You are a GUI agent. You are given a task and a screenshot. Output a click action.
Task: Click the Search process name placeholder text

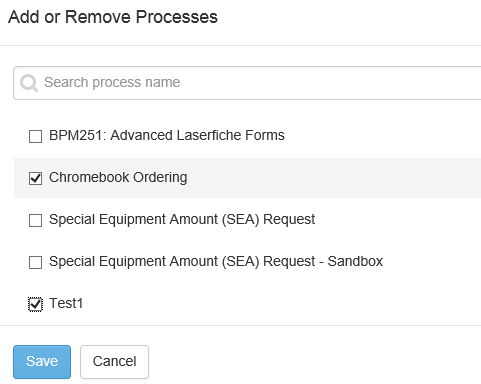[x=112, y=82]
